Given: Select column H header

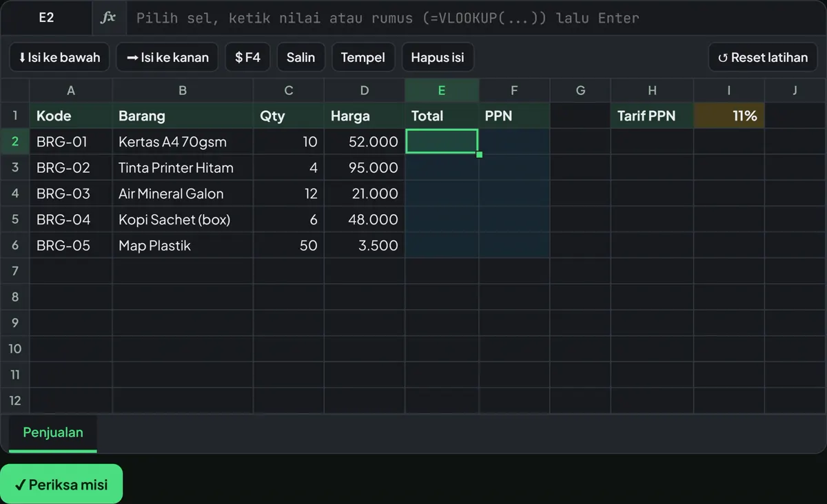Looking at the screenshot, I should click(652, 90).
